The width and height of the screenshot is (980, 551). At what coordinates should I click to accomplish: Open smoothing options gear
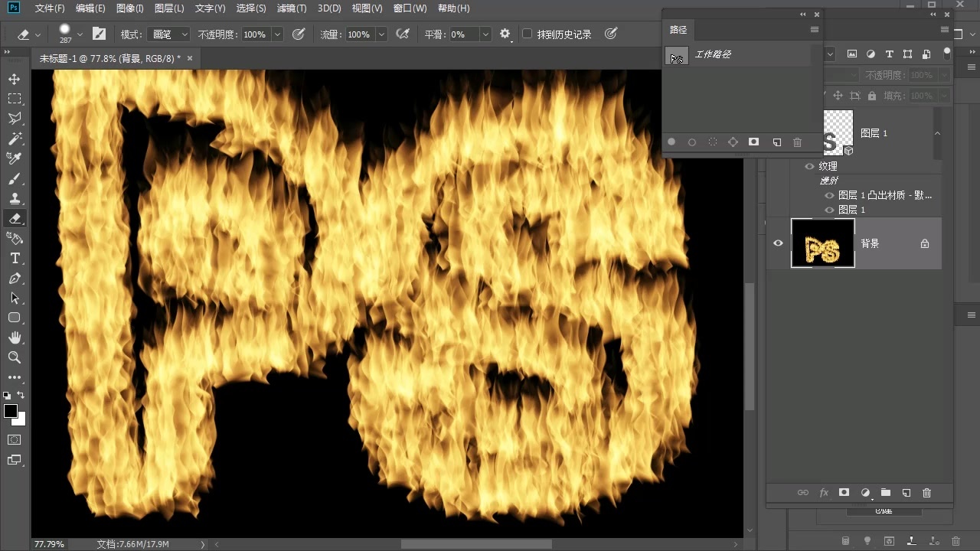(x=505, y=34)
